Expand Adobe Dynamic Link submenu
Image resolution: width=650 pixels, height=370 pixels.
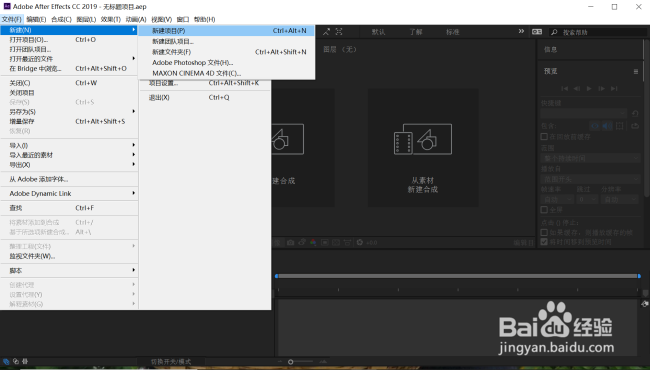tap(69, 193)
